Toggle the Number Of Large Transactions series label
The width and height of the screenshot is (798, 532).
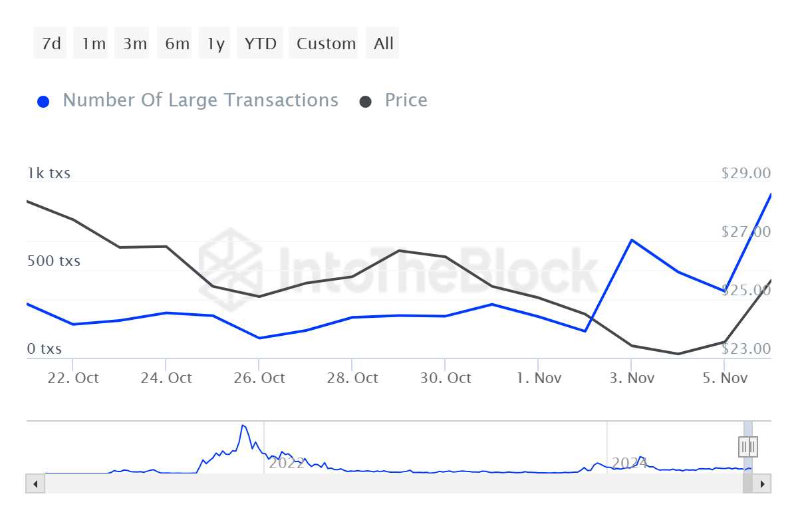coord(200,100)
